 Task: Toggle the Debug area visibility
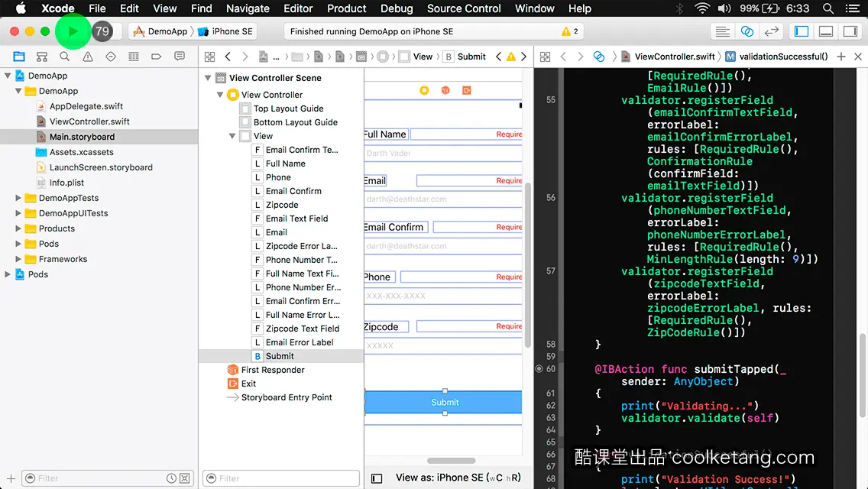pyautogui.click(x=826, y=31)
